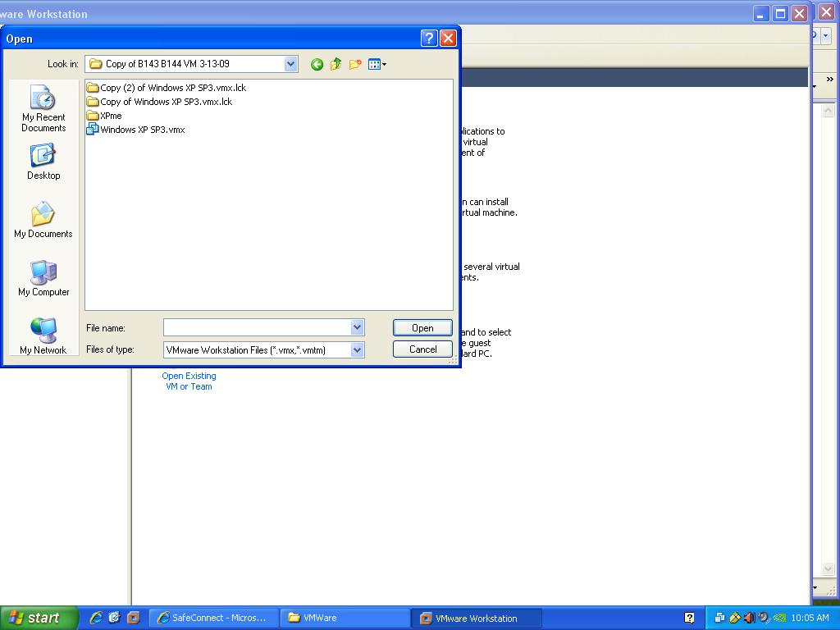The width and height of the screenshot is (840, 630).
Task: Select My Computer in the places bar
Action: tap(43, 278)
